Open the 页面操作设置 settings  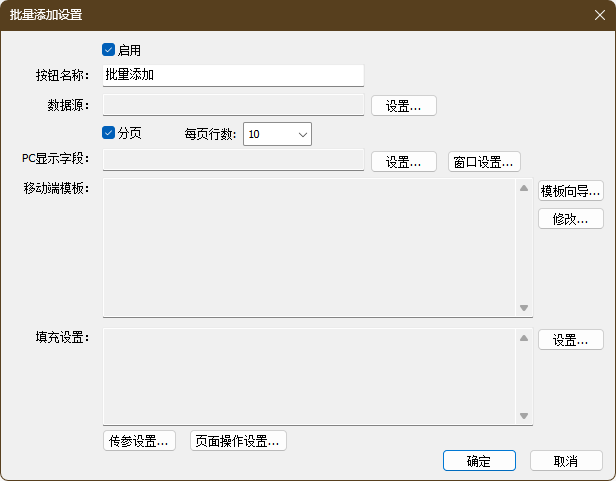[x=238, y=441]
